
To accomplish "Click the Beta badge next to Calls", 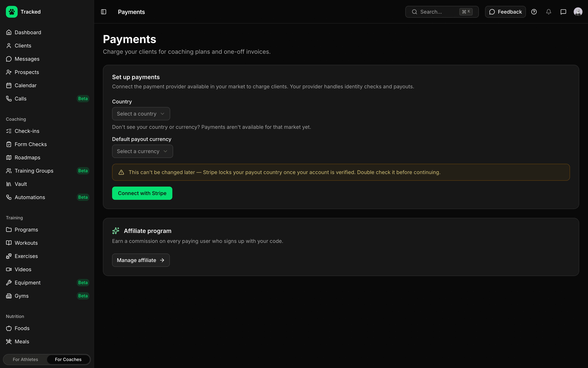I will point(83,99).
